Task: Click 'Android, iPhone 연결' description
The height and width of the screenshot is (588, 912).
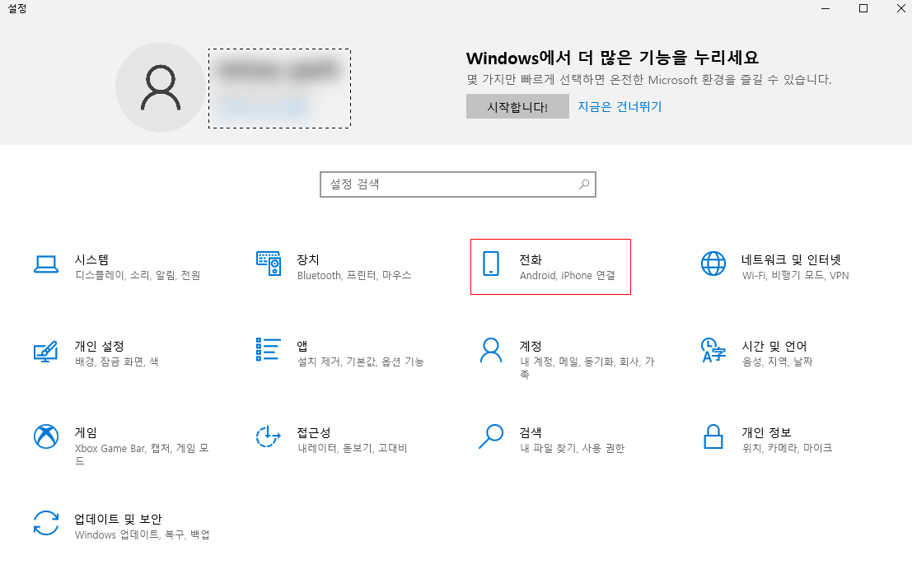Action: tap(567, 275)
